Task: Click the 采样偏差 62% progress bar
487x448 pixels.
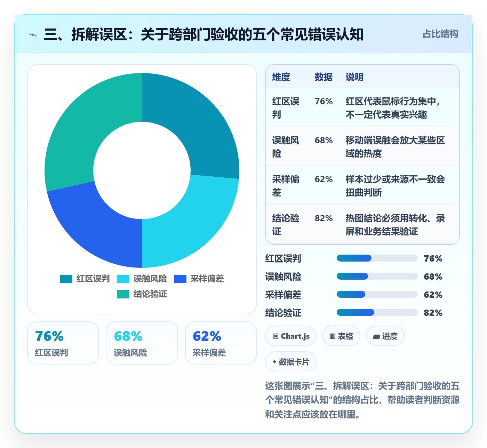Action: tap(377, 294)
